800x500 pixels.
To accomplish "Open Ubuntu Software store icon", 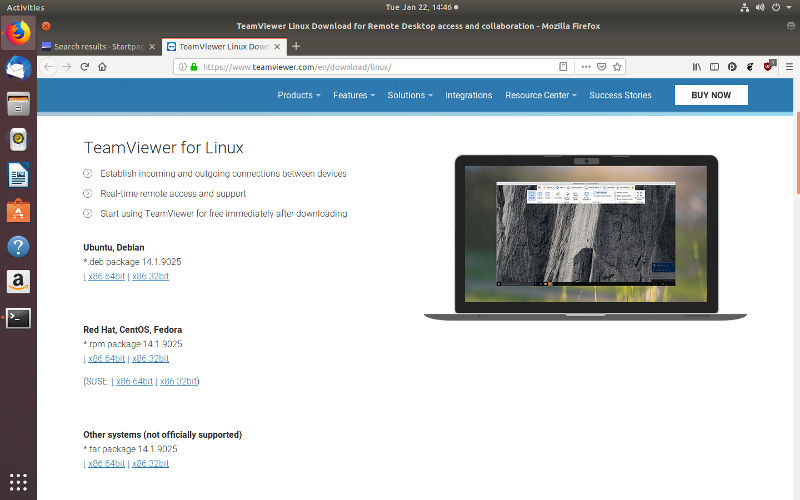I will click(18, 211).
